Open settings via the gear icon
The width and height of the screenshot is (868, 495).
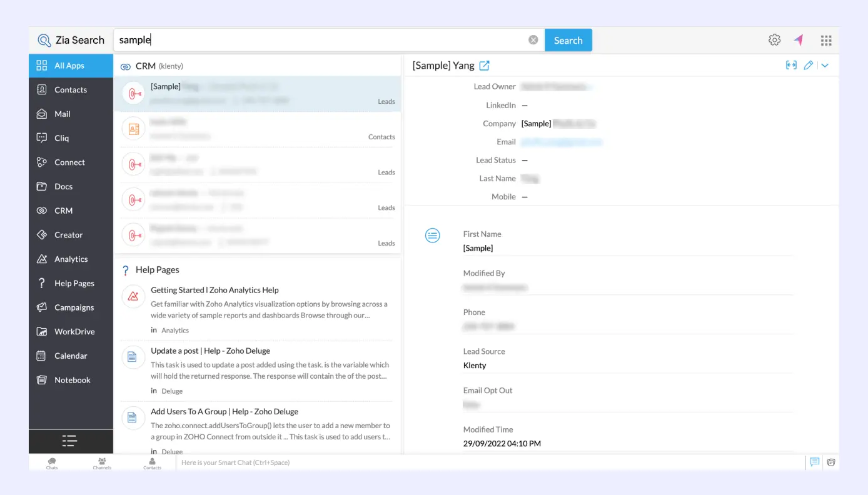pos(774,40)
